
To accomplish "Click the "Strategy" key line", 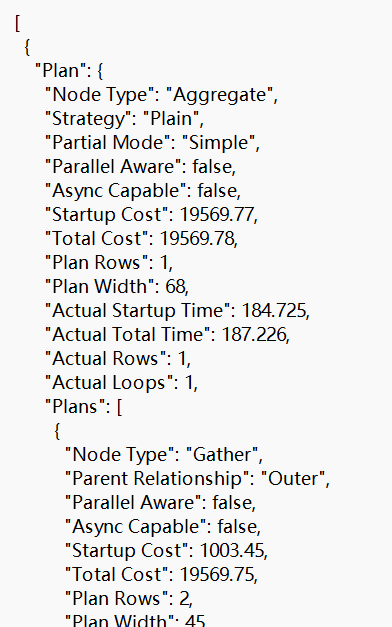I will click(x=124, y=119).
